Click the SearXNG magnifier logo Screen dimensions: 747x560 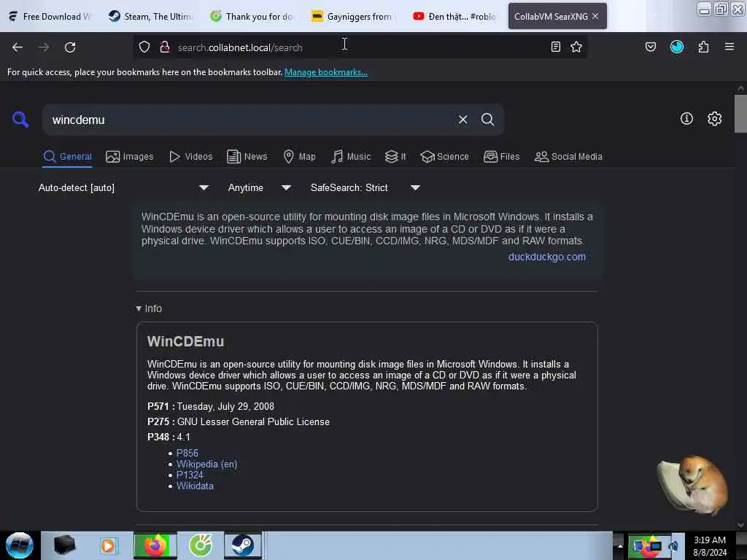point(20,119)
